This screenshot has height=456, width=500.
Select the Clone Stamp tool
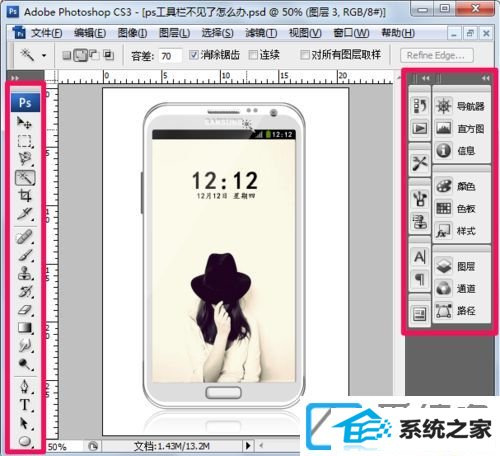tap(25, 273)
